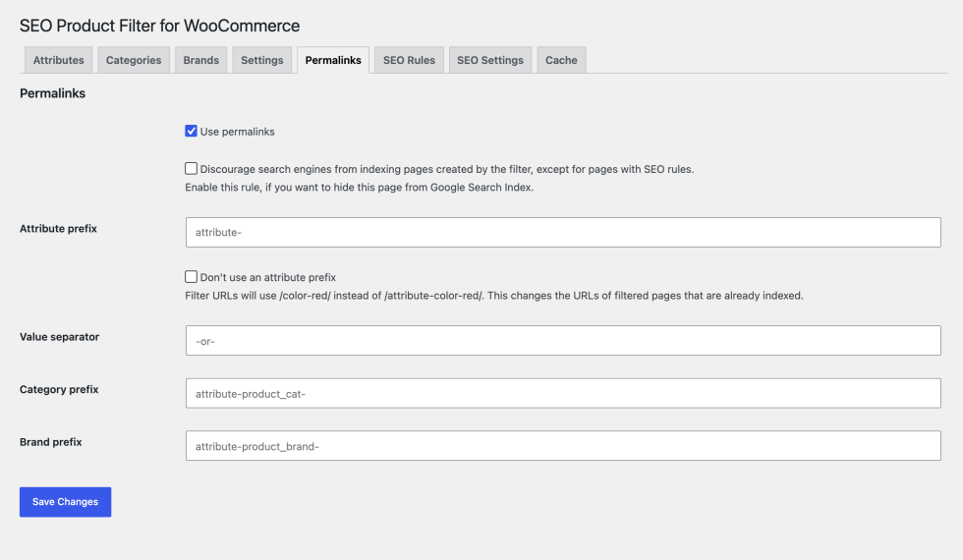Open the Attributes tab
Viewport: 963px width, 560px height.
click(x=58, y=60)
